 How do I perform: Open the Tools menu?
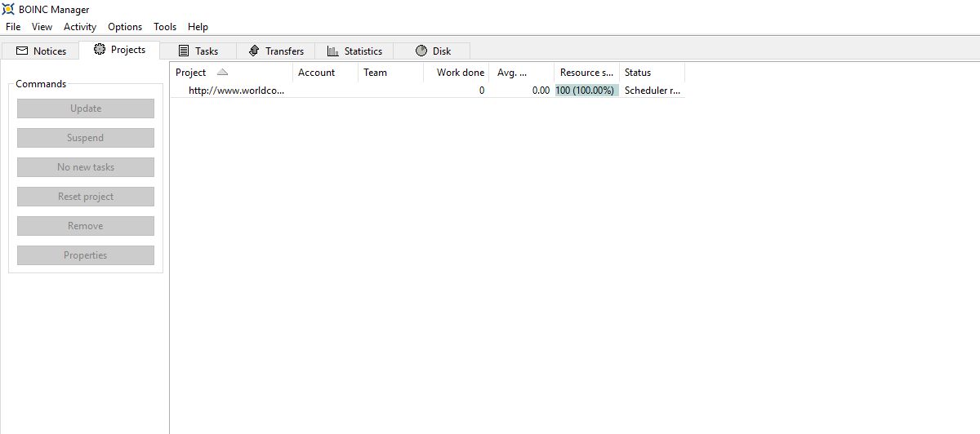tap(165, 27)
